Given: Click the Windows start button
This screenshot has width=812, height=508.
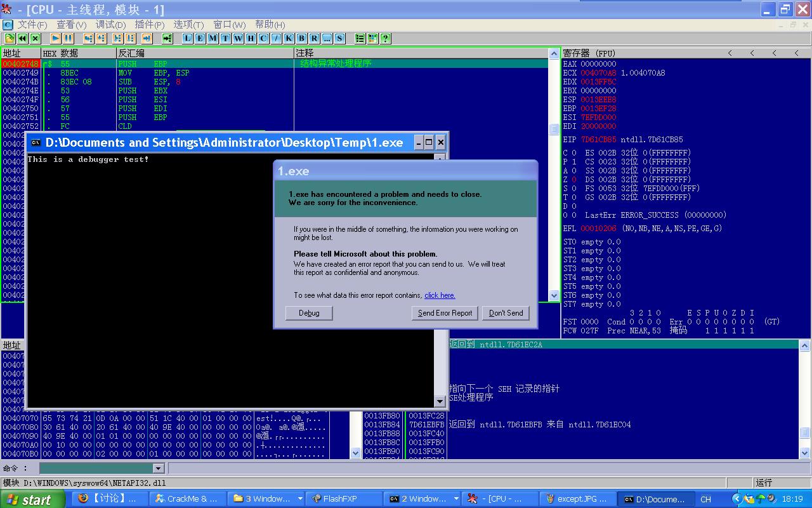Looking at the screenshot, I should (x=32, y=499).
